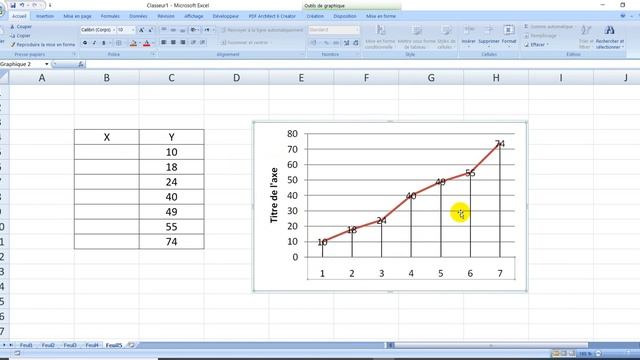Save the workbook from Quick Access toolbar
Screen dimensions: 640x360
pyautogui.click(x=13, y=5)
